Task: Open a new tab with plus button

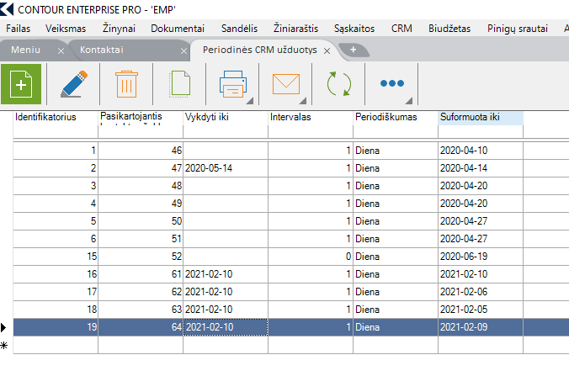Action: [353, 50]
